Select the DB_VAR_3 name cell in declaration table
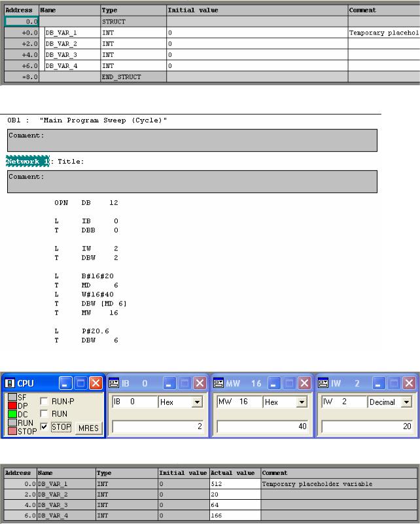The width and height of the screenshot is (420, 524). coord(72,54)
